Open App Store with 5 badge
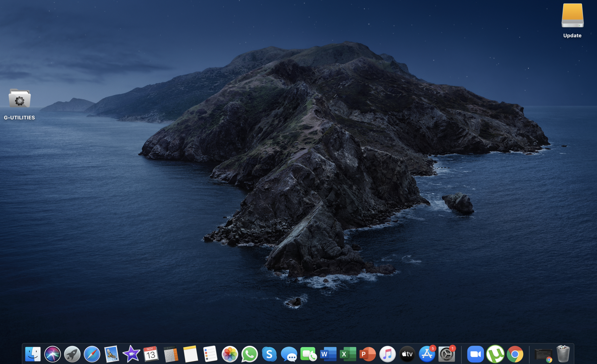This screenshot has width=597, height=364. (x=427, y=354)
